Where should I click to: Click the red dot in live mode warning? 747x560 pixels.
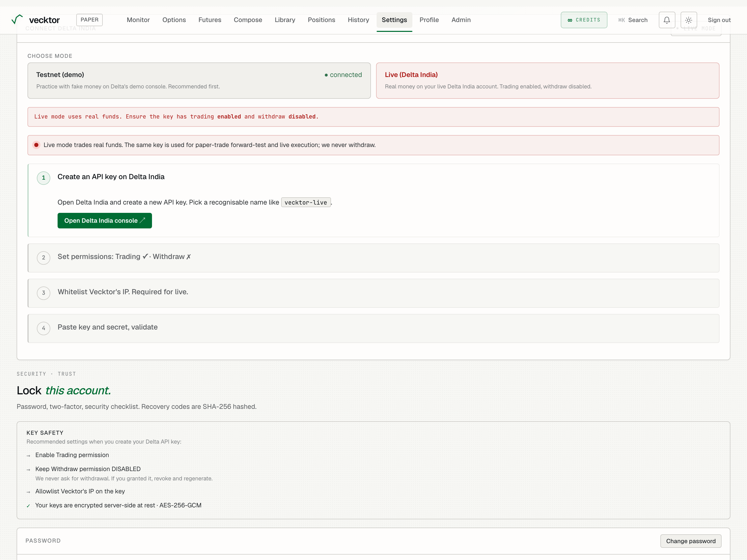[x=36, y=145]
